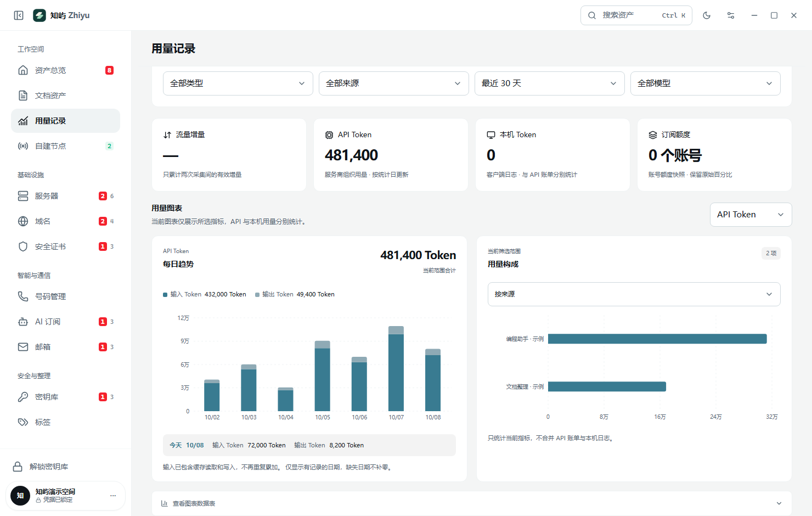Click the 输入 Token legend color swatch
The width and height of the screenshot is (812, 516).
click(165, 295)
